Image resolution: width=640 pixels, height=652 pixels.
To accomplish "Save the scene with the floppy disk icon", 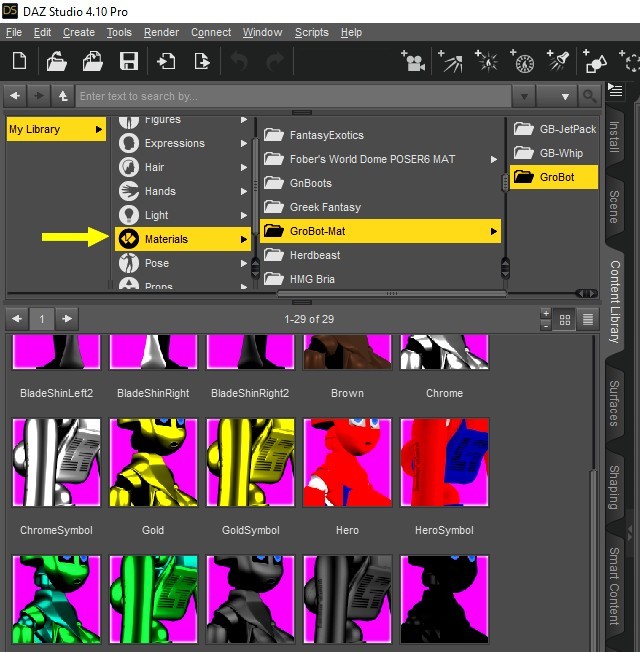I will click(x=129, y=62).
